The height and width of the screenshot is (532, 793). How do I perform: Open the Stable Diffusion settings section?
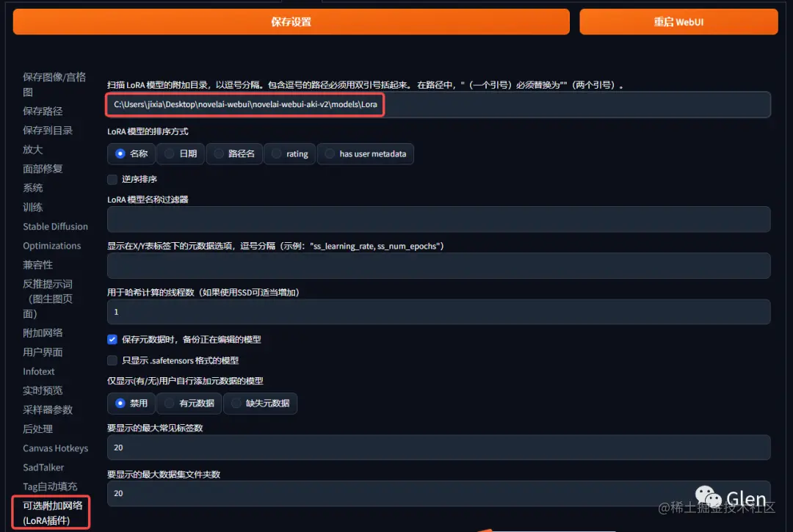point(55,226)
